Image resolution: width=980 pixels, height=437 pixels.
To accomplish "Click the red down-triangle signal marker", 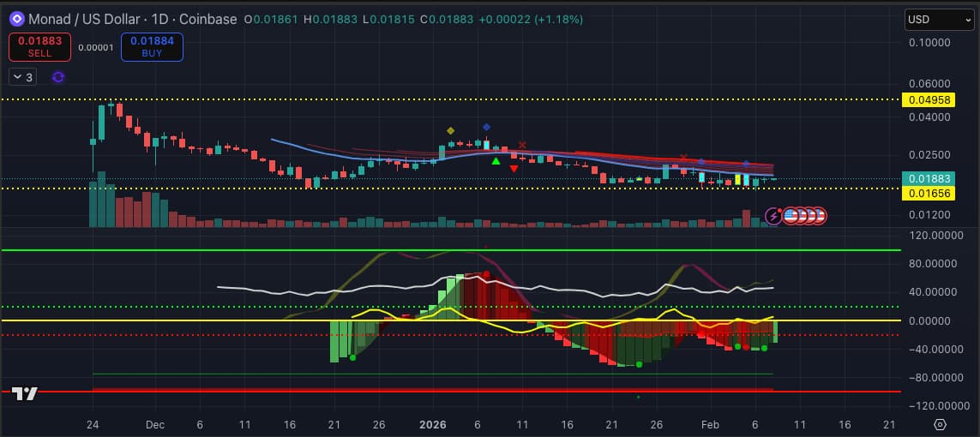I will click(x=514, y=169).
